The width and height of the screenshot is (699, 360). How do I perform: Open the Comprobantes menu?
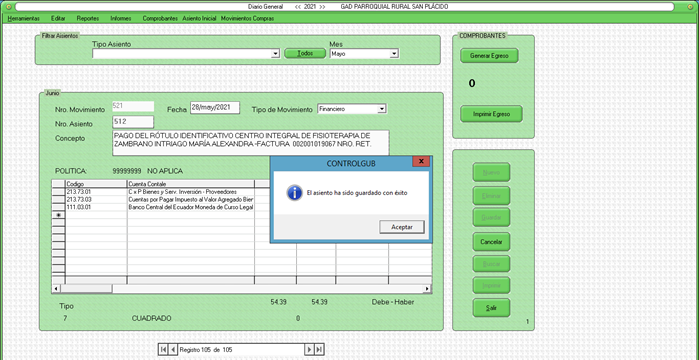(x=160, y=19)
